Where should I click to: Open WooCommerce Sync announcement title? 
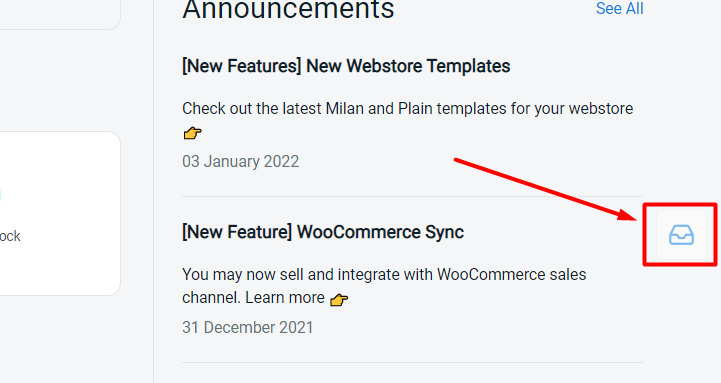(323, 232)
